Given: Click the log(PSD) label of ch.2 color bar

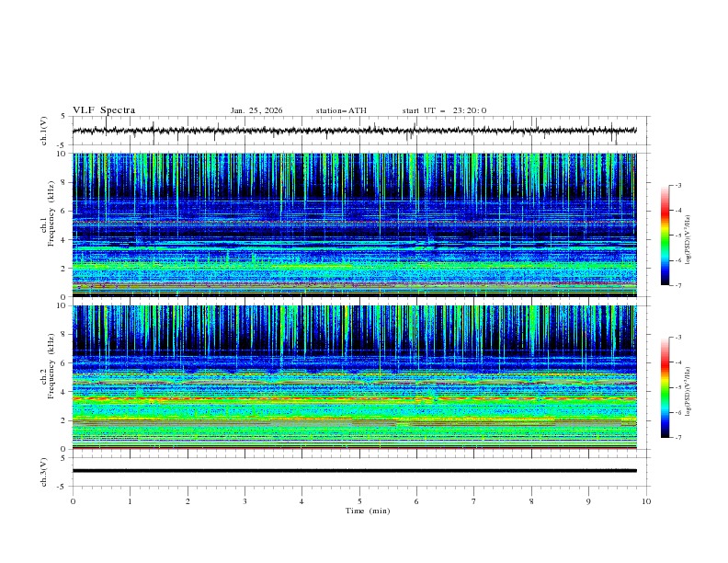Looking at the screenshot, I should (688, 392).
